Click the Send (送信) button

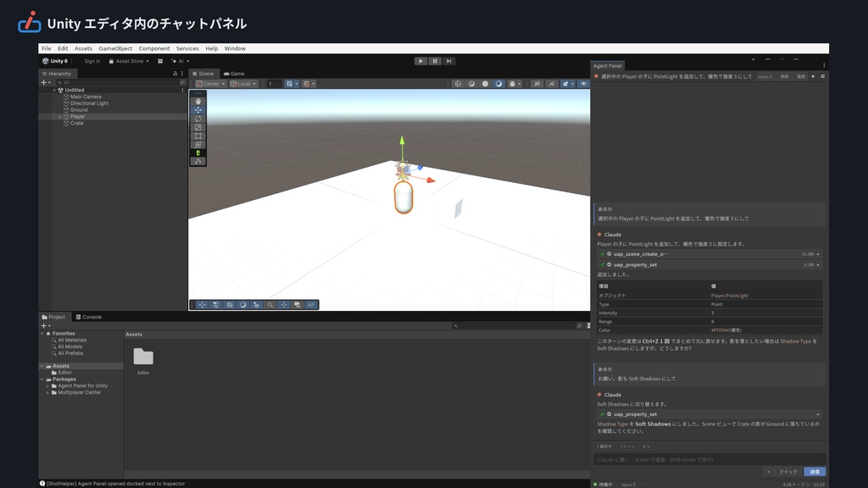pyautogui.click(x=815, y=472)
